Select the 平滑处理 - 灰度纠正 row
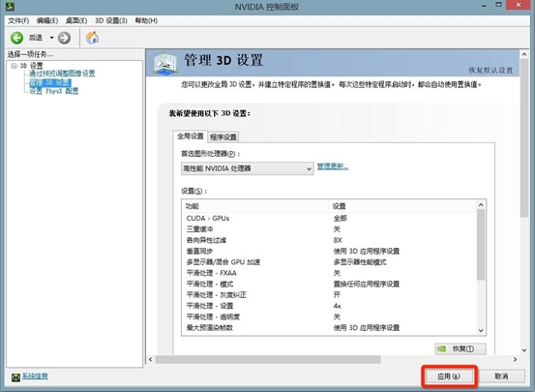Viewport: 535px width, 392px height. pyautogui.click(x=329, y=294)
